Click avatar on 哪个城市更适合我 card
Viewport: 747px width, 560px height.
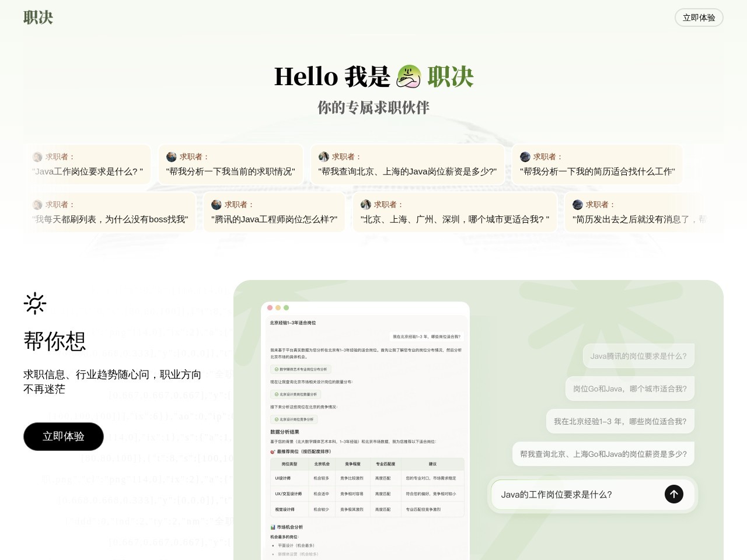366,205
